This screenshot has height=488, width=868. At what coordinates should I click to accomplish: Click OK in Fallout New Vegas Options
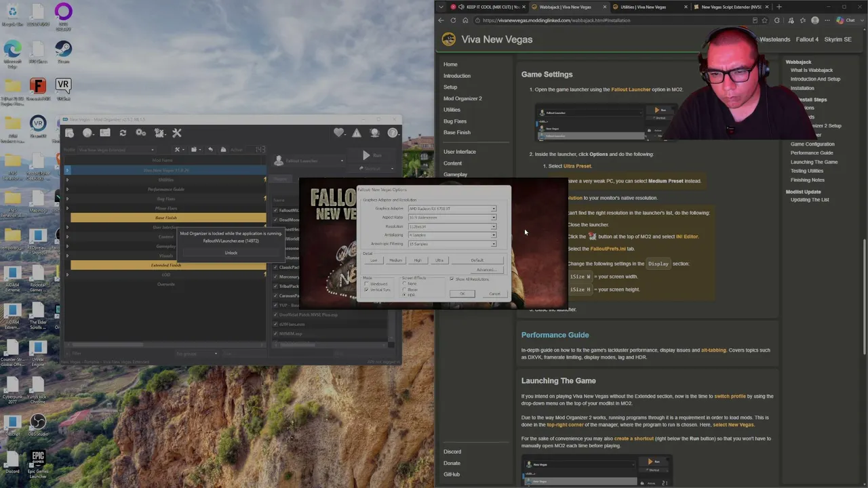[462, 293]
